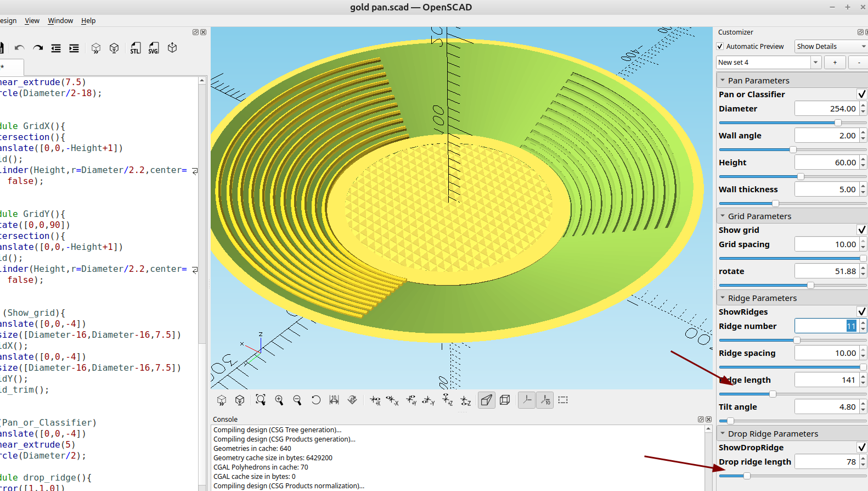The image size is (868, 491).
Task: Disable the Automatic Preview checkbox
Action: 720,47
